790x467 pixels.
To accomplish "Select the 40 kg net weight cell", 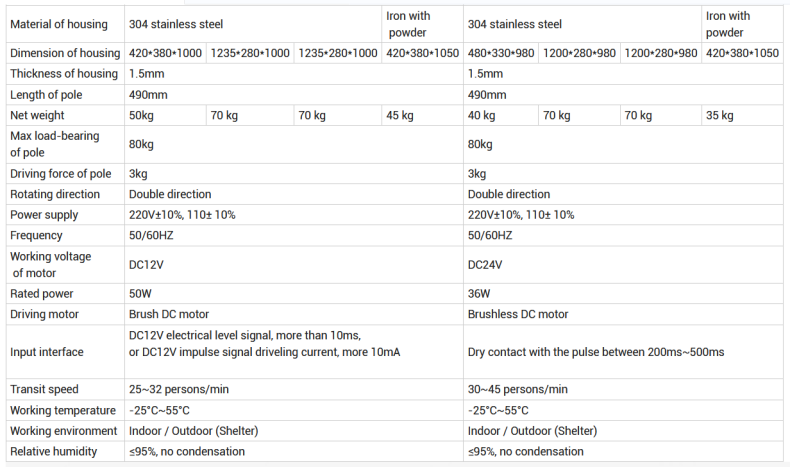I will point(482,116).
